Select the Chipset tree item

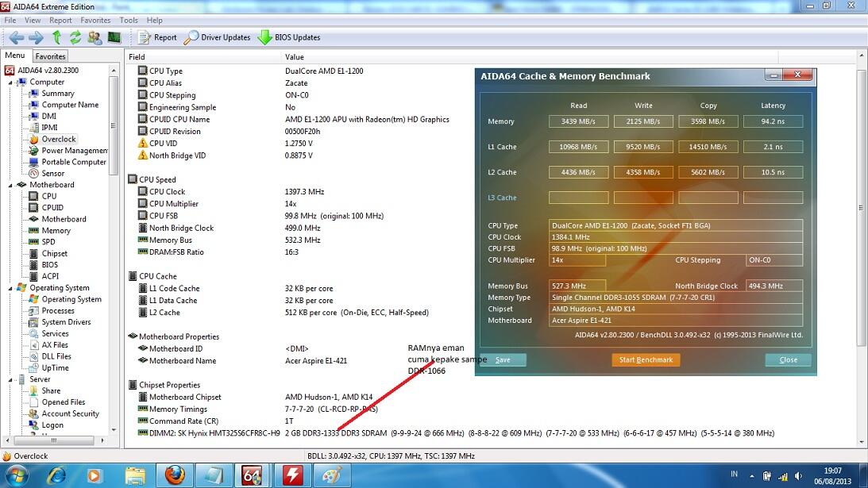coord(54,253)
